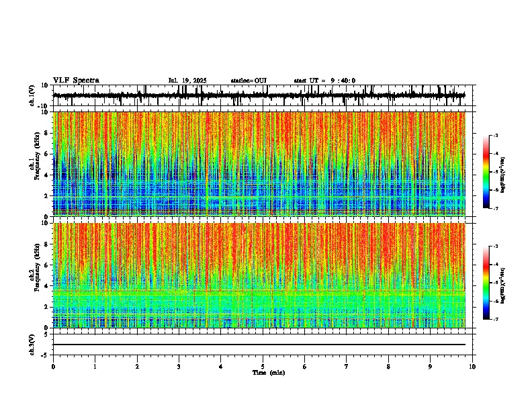Click the "-10" tick on ch.1(V) axis
The height and width of the screenshot is (411, 532).
coord(43,106)
